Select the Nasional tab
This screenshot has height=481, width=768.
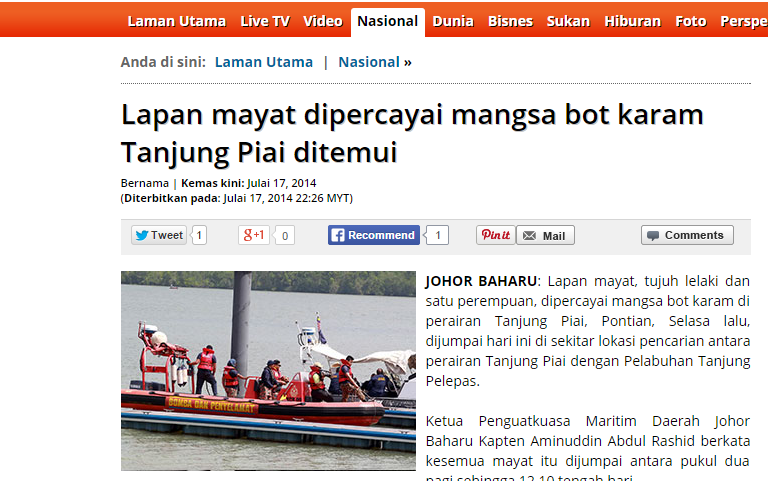[387, 22]
